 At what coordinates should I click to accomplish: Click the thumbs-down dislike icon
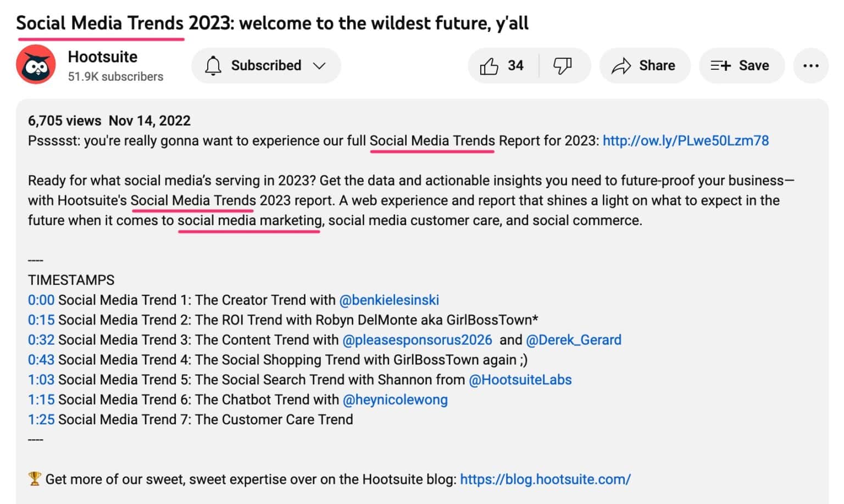[563, 65]
